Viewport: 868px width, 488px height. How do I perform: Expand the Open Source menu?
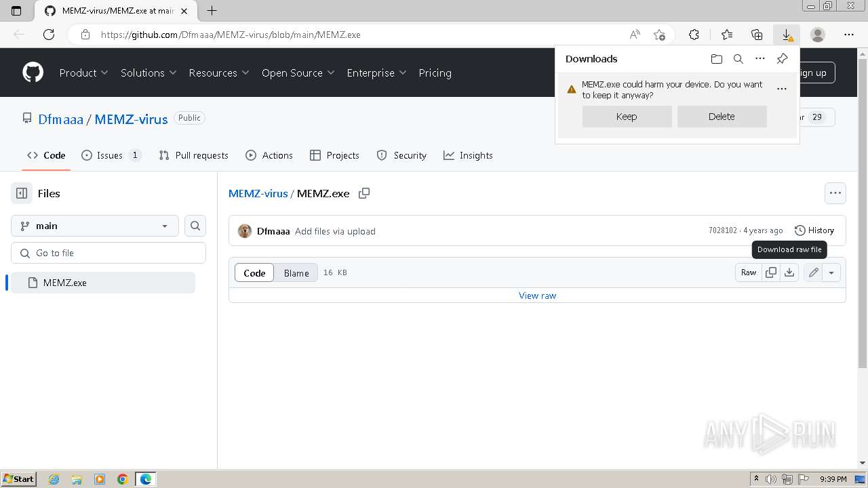[x=298, y=73]
